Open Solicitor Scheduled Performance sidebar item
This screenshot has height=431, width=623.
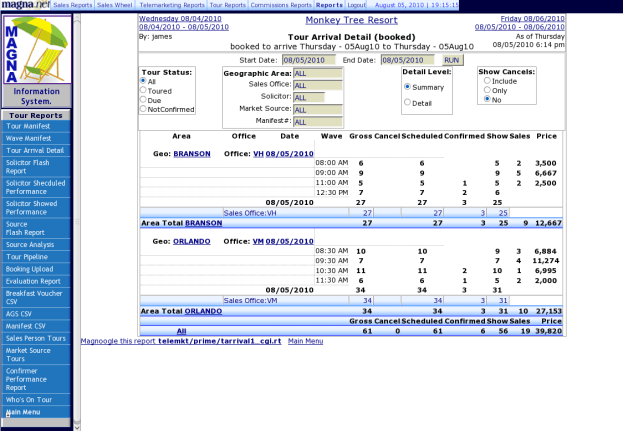pos(36,187)
